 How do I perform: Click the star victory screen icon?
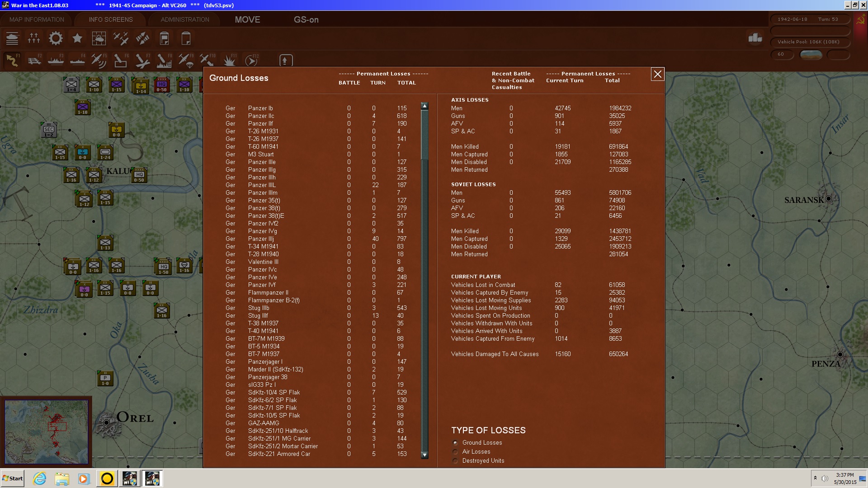click(x=77, y=38)
